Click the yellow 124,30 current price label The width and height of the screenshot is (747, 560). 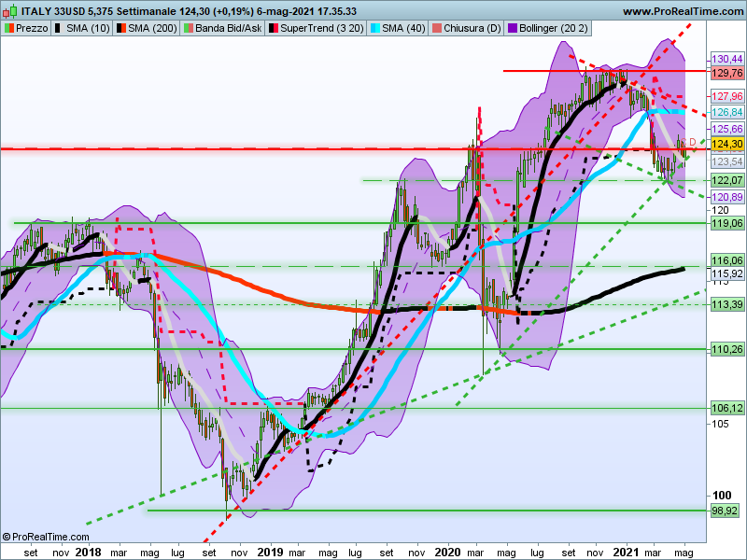pyautogui.click(x=726, y=144)
